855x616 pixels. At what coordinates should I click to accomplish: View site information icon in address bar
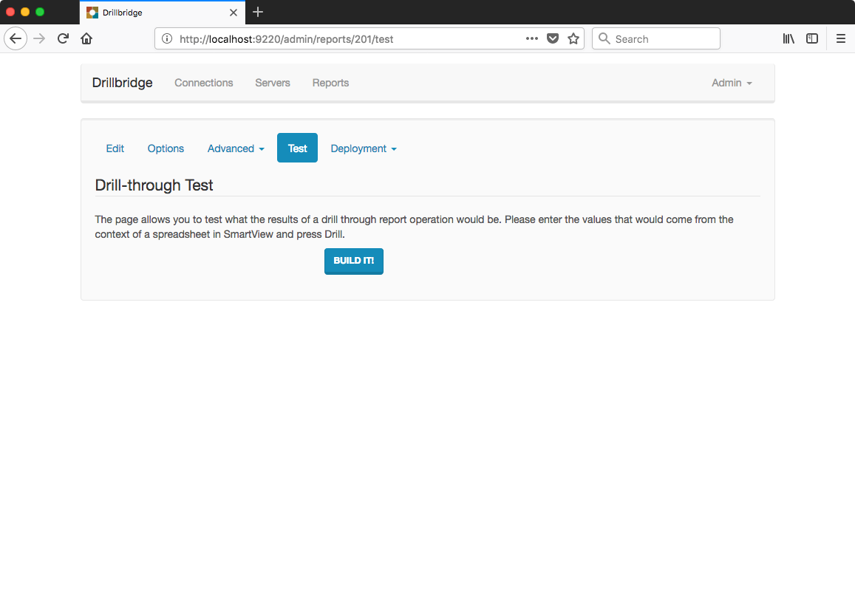168,38
